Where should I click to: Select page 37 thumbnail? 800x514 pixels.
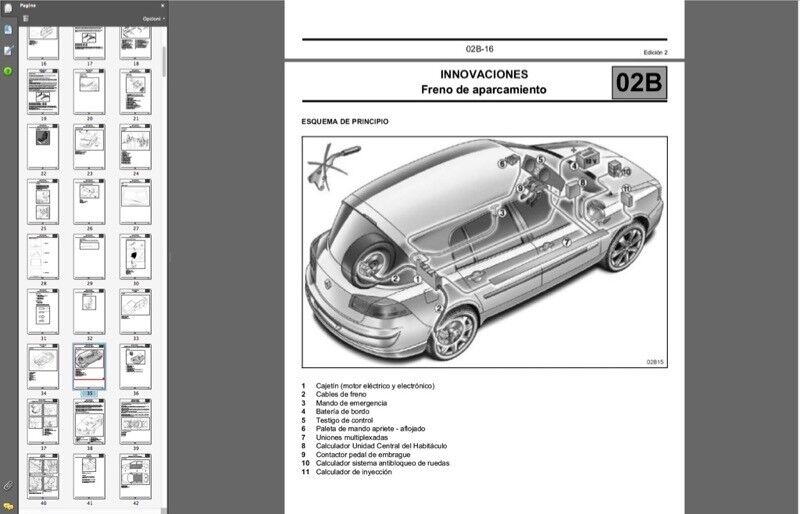click(43, 422)
